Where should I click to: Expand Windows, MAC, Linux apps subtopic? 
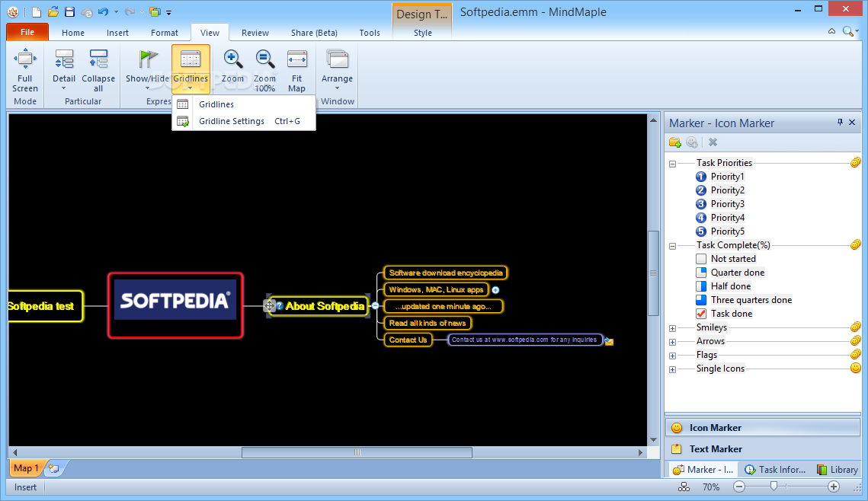[495, 290]
